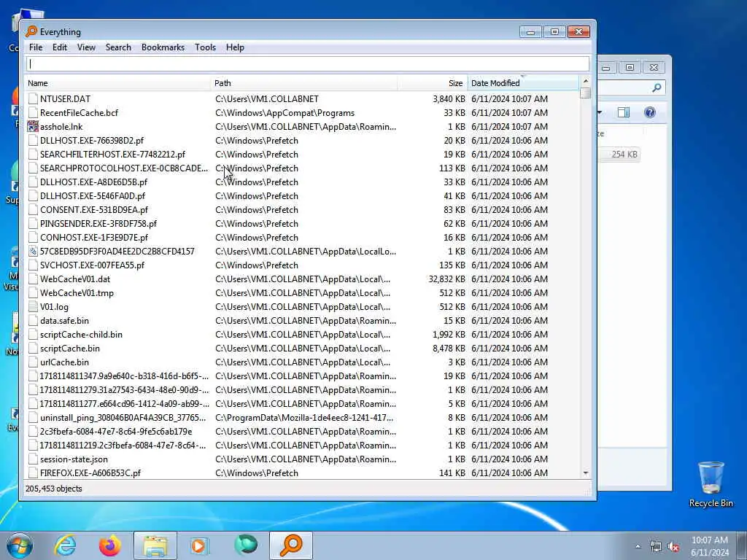Click the C:\Windows\AppCompat\Programs path cell

(x=285, y=113)
